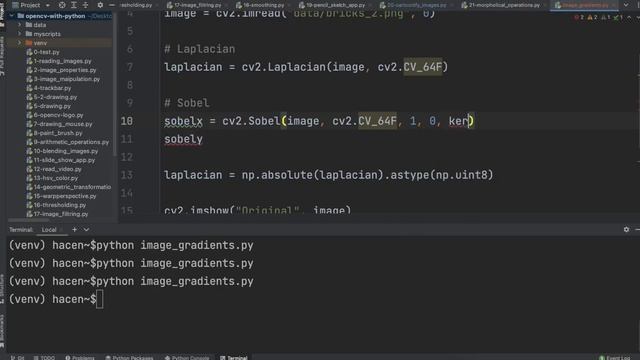640x360 pixels.
Task: Open 2-image_properties.py in project tree
Action: pyautogui.click(x=64, y=70)
